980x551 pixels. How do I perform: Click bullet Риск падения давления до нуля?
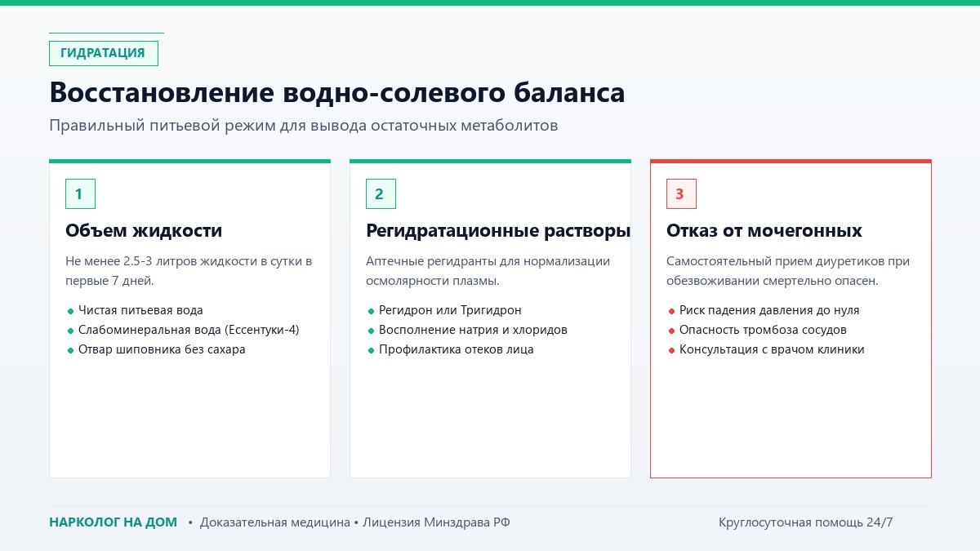(769, 310)
